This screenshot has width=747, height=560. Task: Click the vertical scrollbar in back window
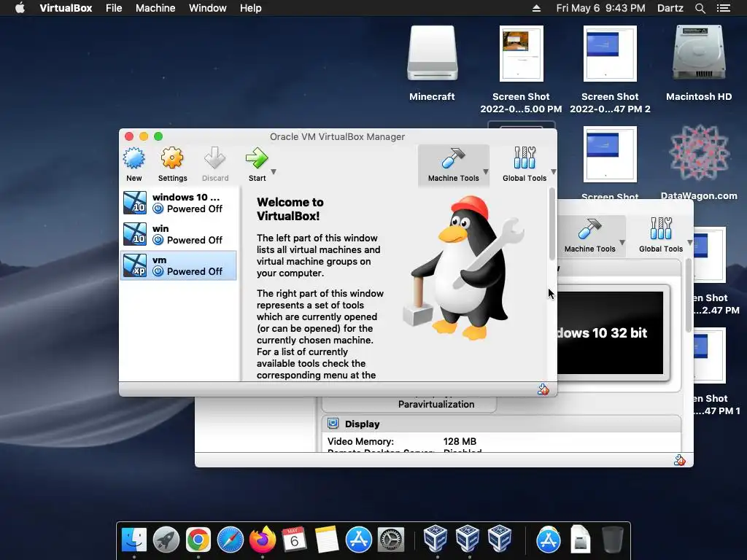click(689, 295)
